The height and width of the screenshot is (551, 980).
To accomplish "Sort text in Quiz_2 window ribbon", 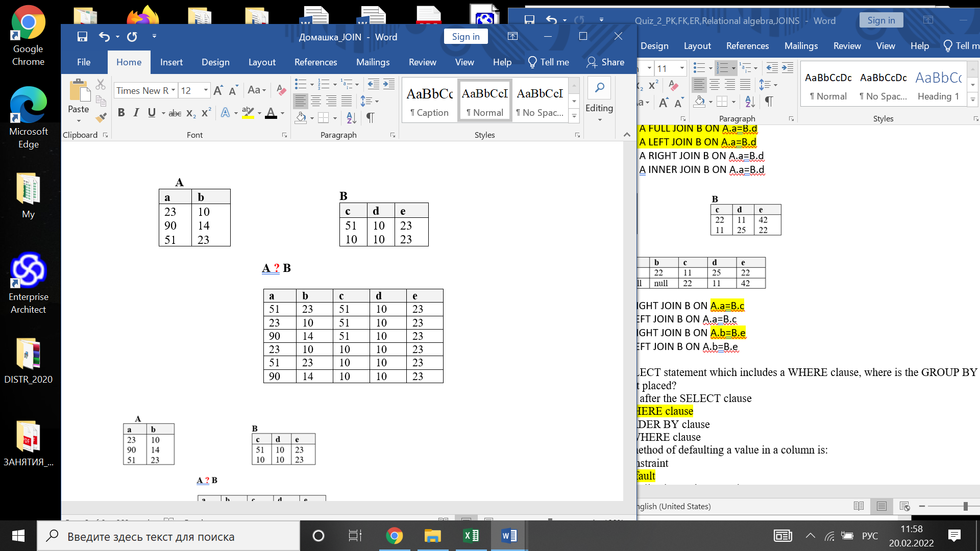I will (x=750, y=102).
